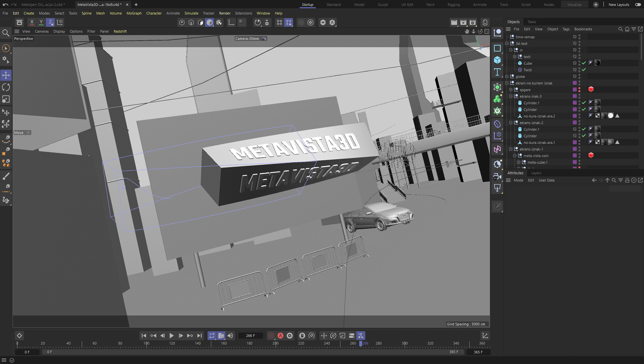Switch to the Sculpt layout
The width and height of the screenshot is (644, 364).
(x=383, y=5)
